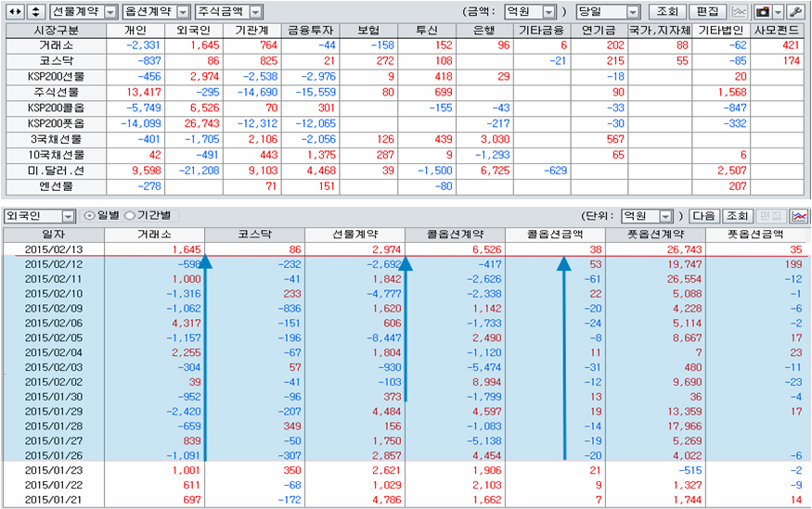Image resolution: width=812 pixels, height=509 pixels.
Task: Open the 선물계약 dropdown
Action: 110,12
